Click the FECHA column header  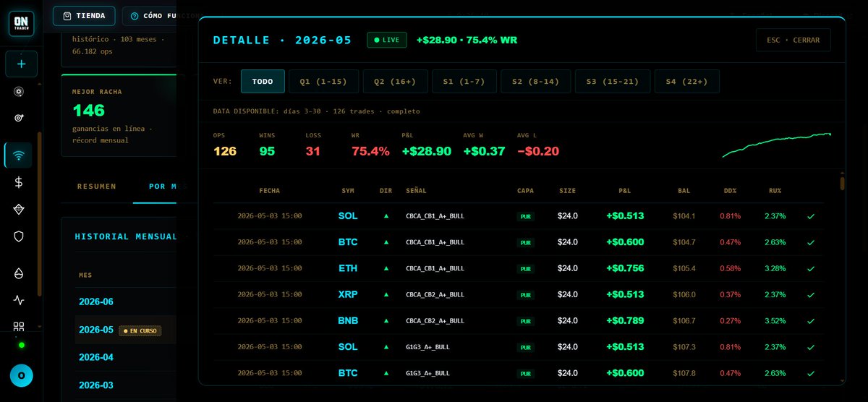pos(269,191)
